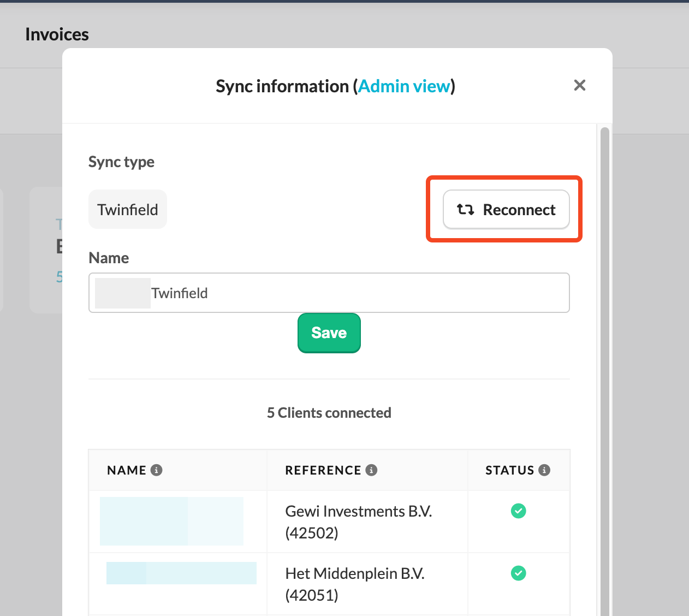
Task: Show info for the REFERENCE column
Action: point(372,470)
